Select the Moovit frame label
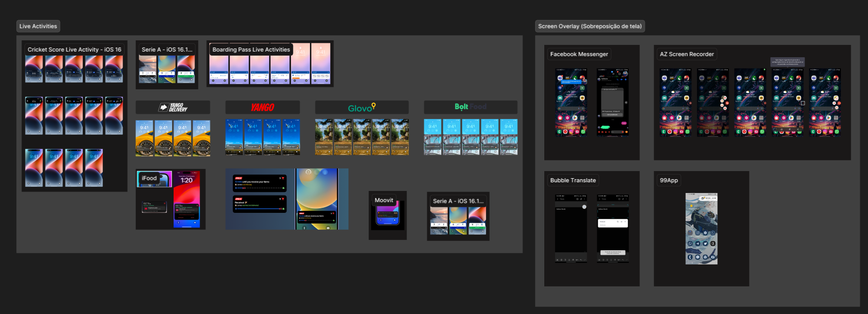 pyautogui.click(x=384, y=200)
